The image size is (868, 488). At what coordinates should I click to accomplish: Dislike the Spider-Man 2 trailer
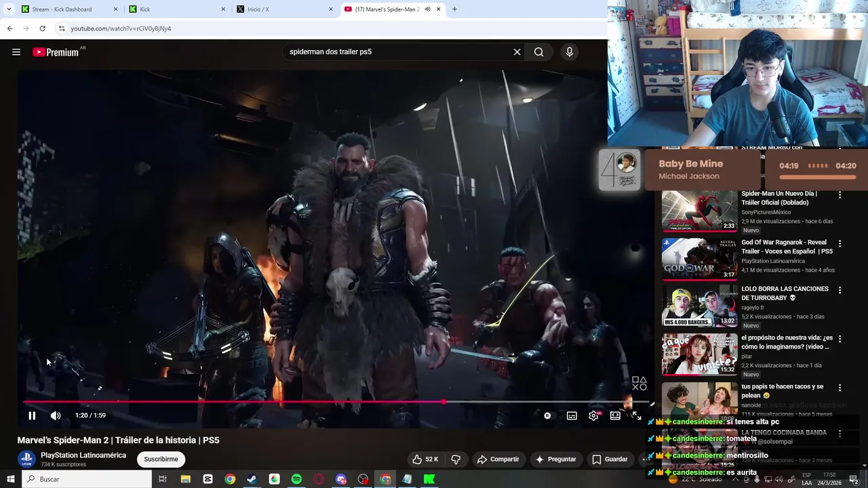(456, 460)
